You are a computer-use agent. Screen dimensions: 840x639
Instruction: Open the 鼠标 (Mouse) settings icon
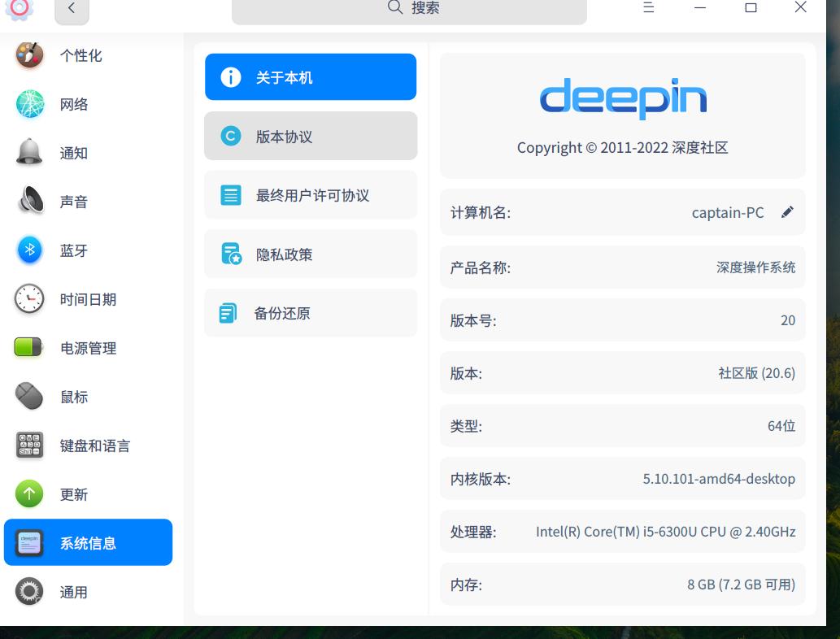(x=29, y=397)
